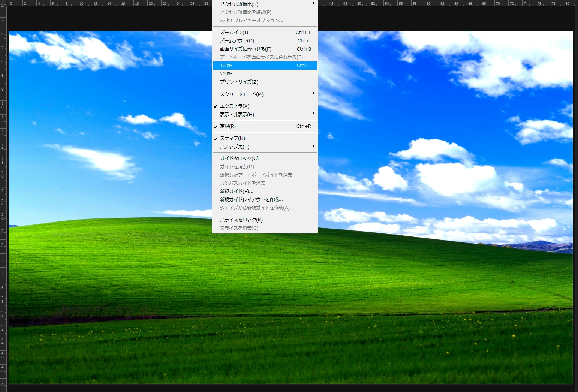
Task: Open the 表示・非表示(H) submenu
Action: point(265,114)
